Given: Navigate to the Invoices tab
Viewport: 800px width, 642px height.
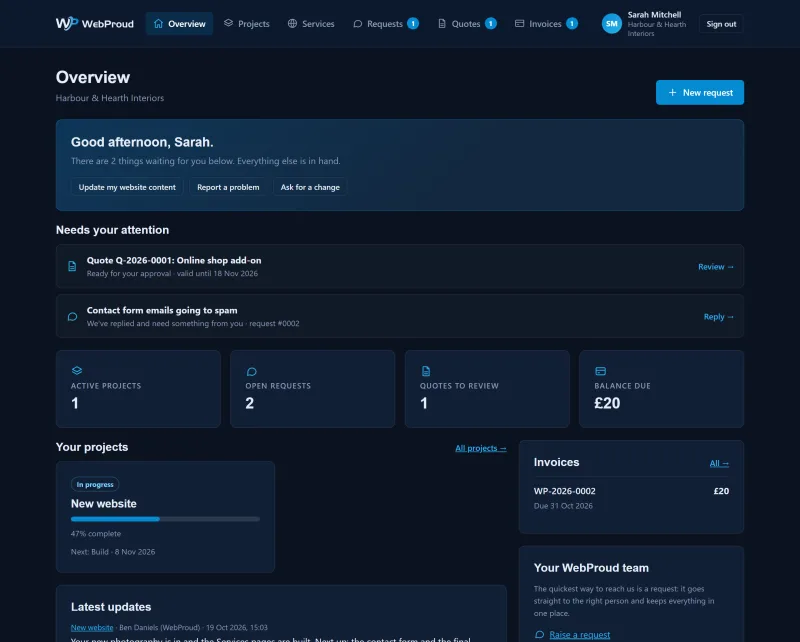Looking at the screenshot, I should click(x=546, y=23).
